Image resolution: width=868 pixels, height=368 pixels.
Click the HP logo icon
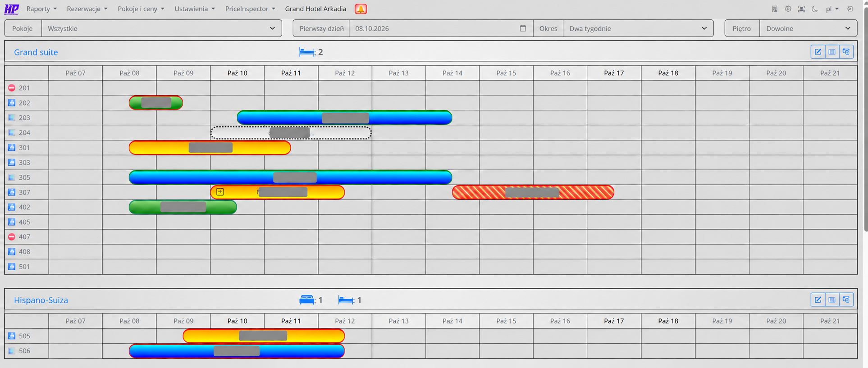click(x=11, y=9)
